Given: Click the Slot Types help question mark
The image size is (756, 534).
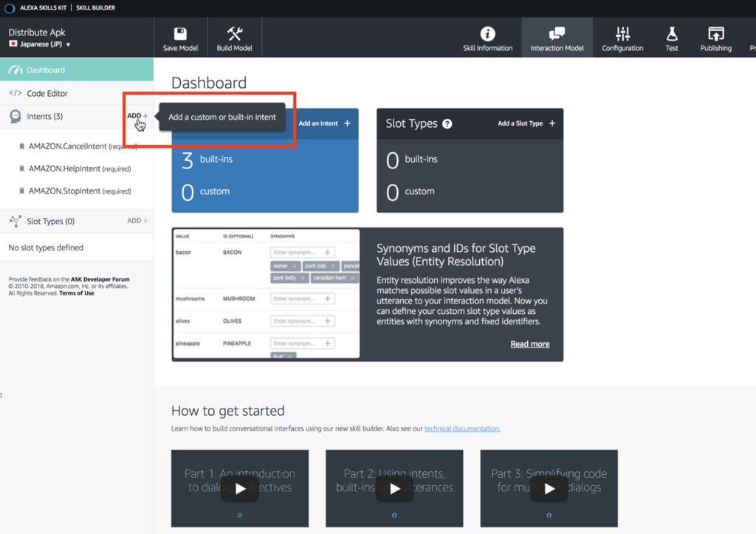Looking at the screenshot, I should 447,124.
